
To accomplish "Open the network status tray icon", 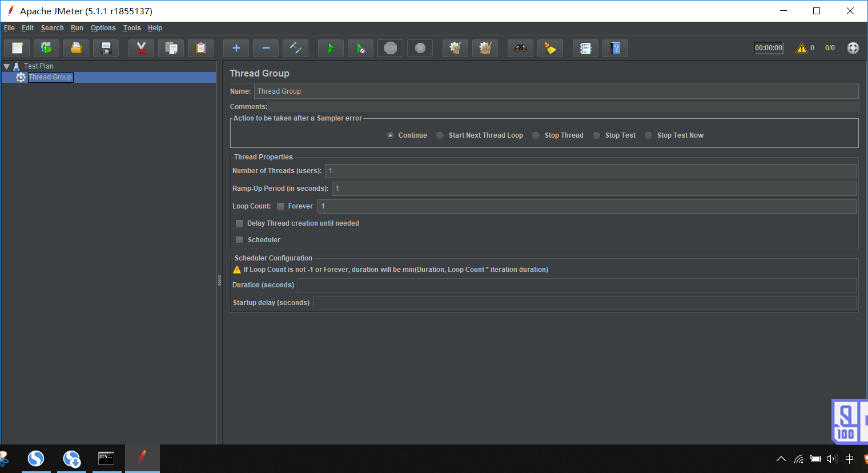I will click(x=799, y=459).
